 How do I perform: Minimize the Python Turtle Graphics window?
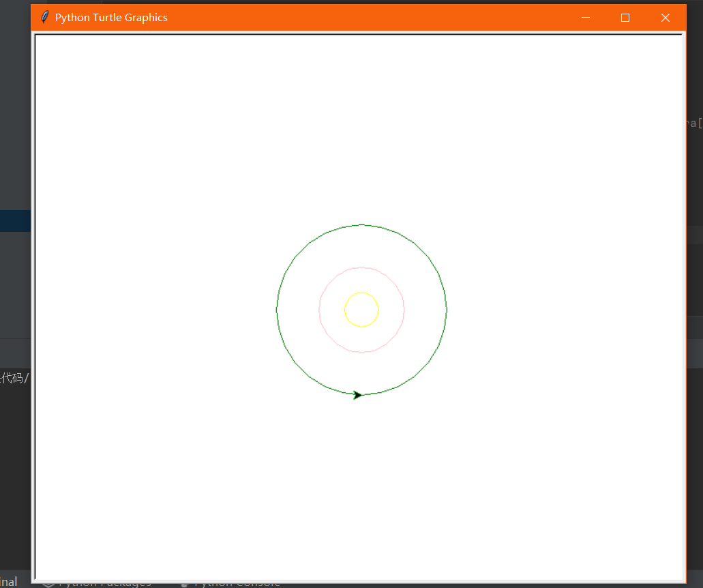[586, 18]
